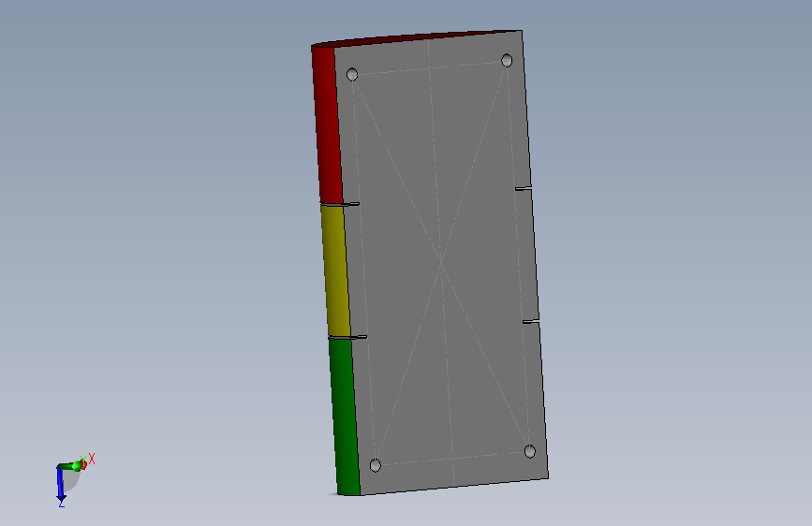Select the green side face of the plate

[x=345, y=416]
